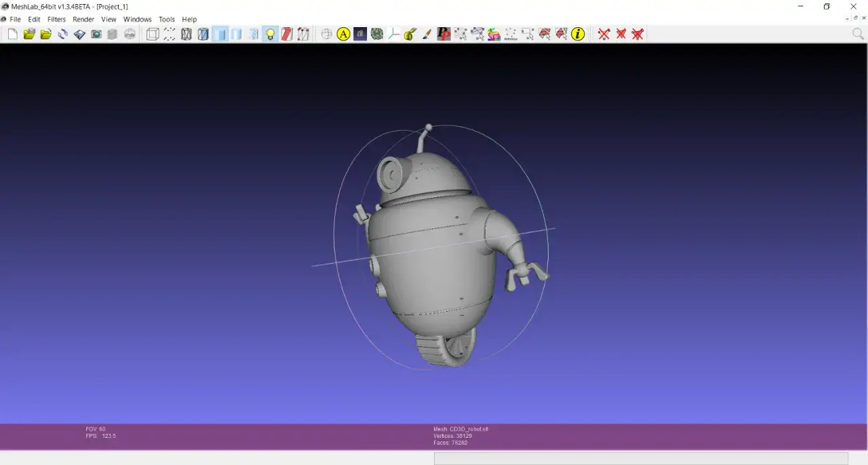
Task: Click the 'FOV: 60' text
Action: (96, 429)
